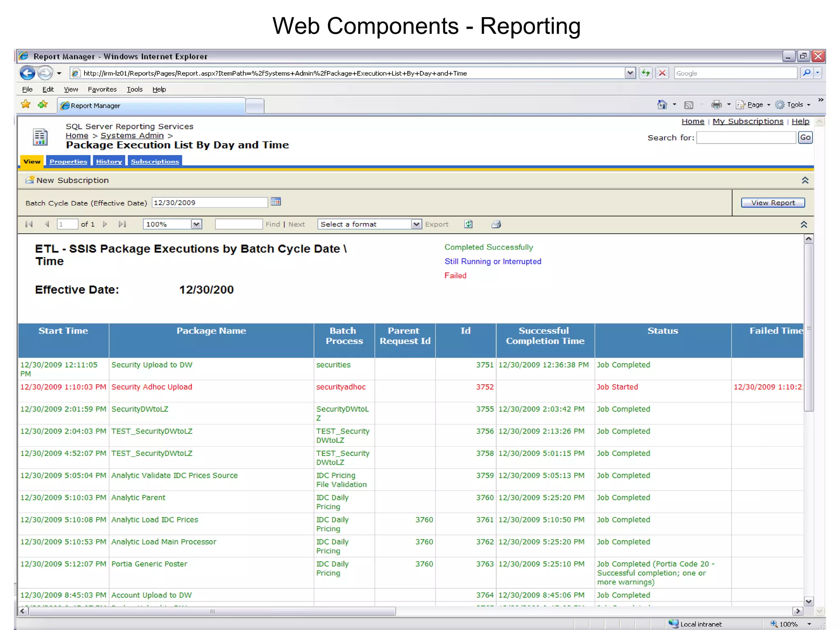Screen dimensions: 840x630
Task: Open the 100% zoom dropdown
Action: coord(196,224)
